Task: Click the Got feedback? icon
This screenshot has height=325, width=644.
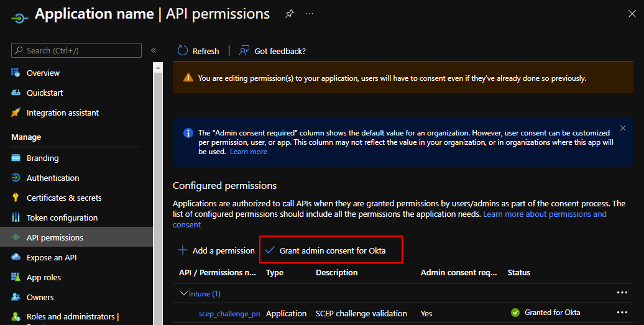Action: pos(244,50)
